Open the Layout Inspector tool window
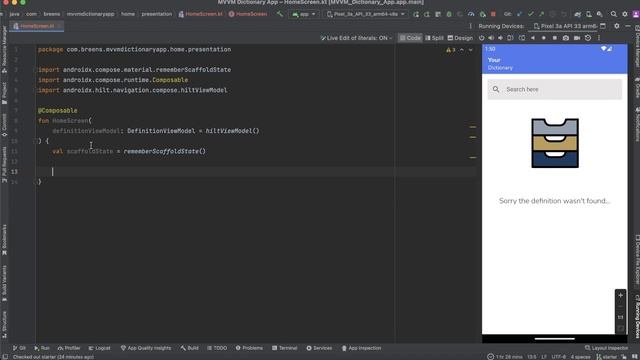This screenshot has height=360, width=640. pyautogui.click(x=607, y=348)
